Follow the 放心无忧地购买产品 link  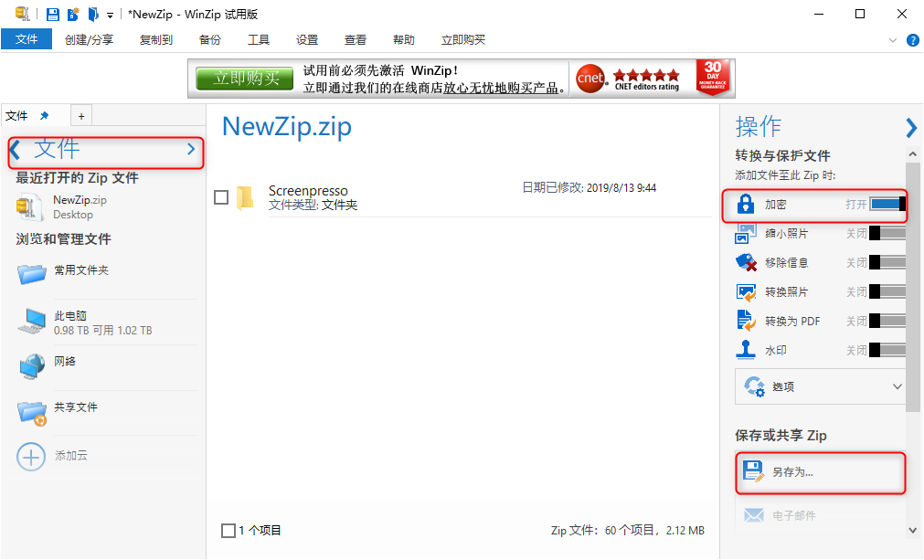(x=500, y=88)
